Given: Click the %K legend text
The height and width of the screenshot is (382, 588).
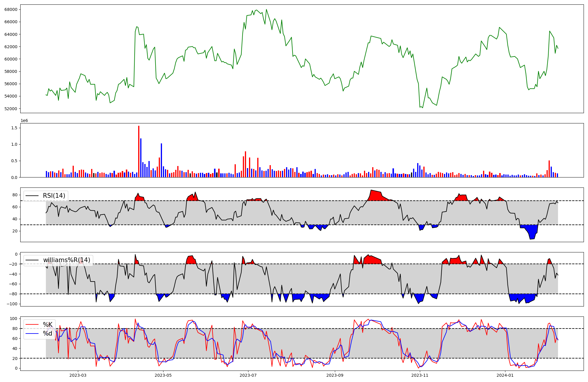Looking at the screenshot, I should [48, 325].
